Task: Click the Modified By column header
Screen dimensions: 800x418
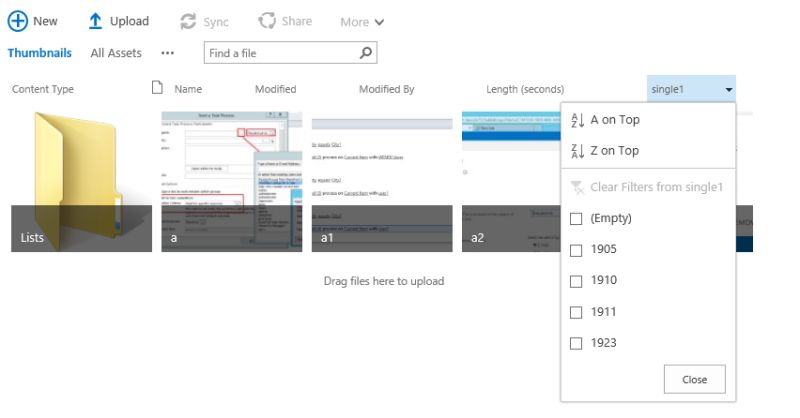Action: click(x=387, y=89)
